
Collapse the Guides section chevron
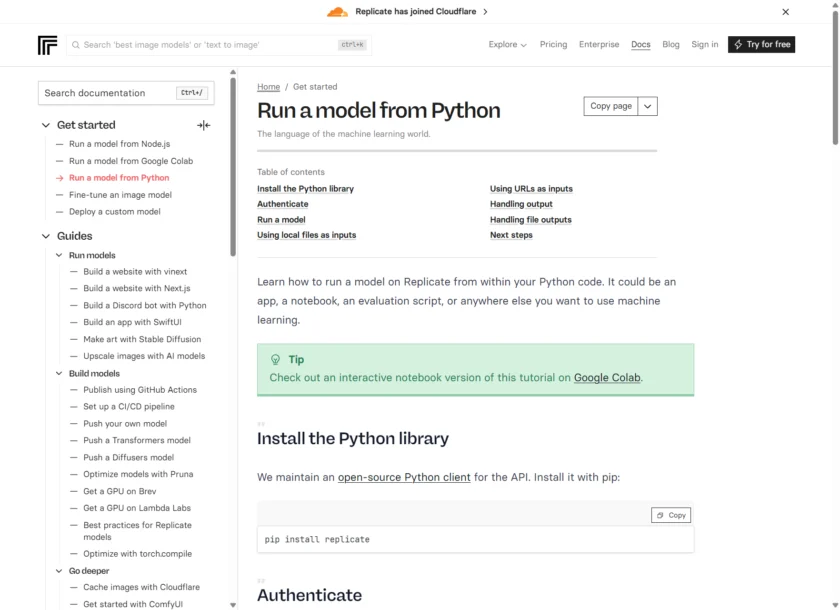[x=45, y=236]
